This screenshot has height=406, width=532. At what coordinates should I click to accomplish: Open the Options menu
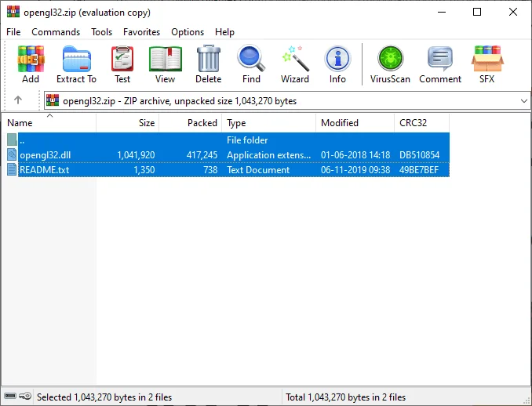click(x=188, y=32)
